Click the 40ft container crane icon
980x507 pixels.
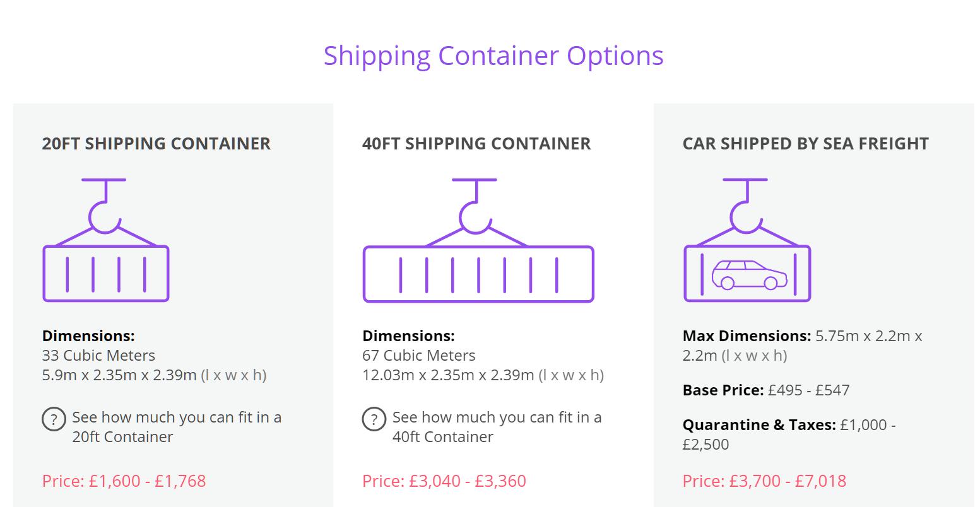(x=478, y=240)
